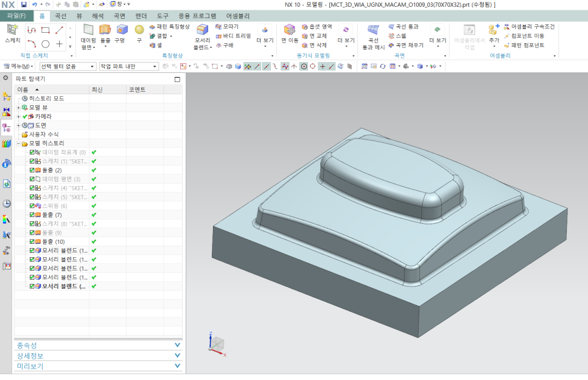Open the Assembly Navigator sidebar icon
The width and height of the screenshot is (588, 380).
point(6,96)
